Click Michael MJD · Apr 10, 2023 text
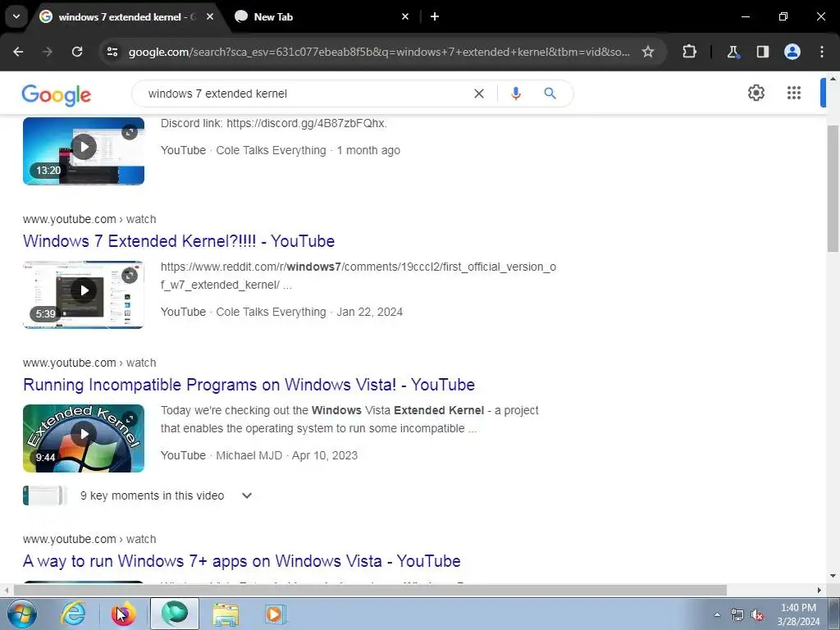The image size is (840, 630). click(x=286, y=455)
